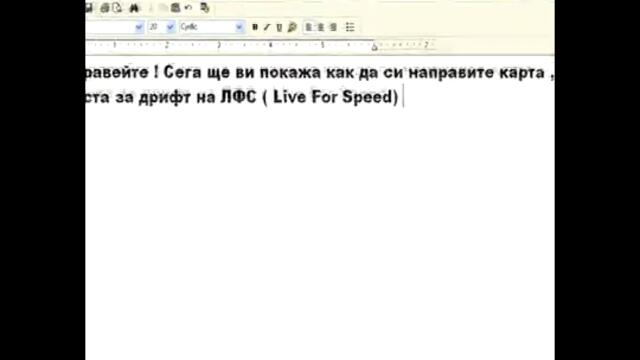Click the ruler at the 4 inch mark
This screenshot has width=640, height=360.
tap(270, 45)
